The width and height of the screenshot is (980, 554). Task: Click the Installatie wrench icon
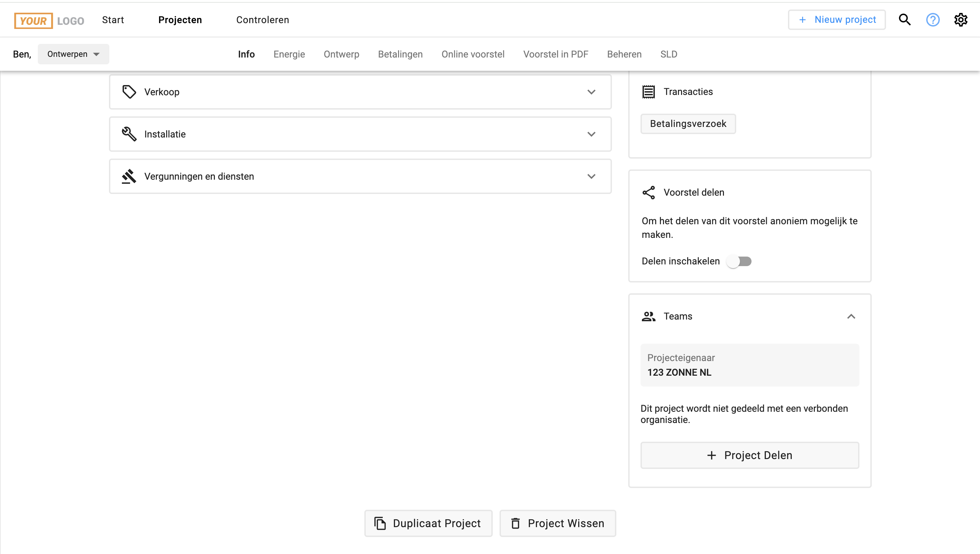129,134
